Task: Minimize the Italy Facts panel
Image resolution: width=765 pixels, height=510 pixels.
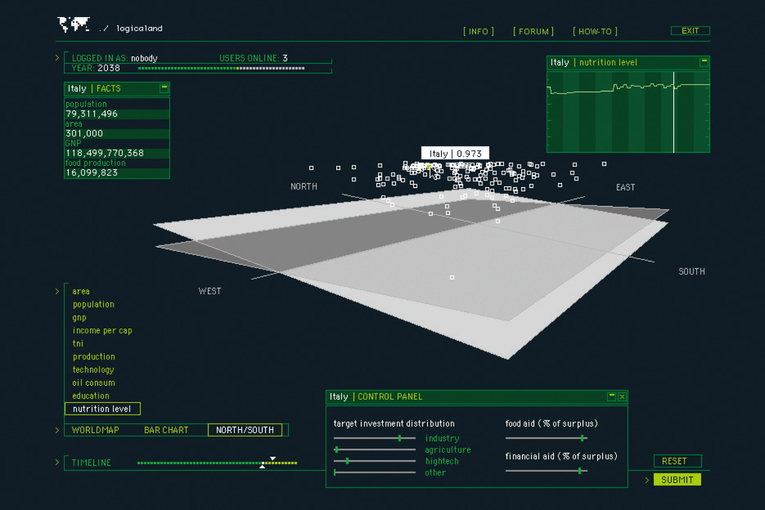Action: 164,88
